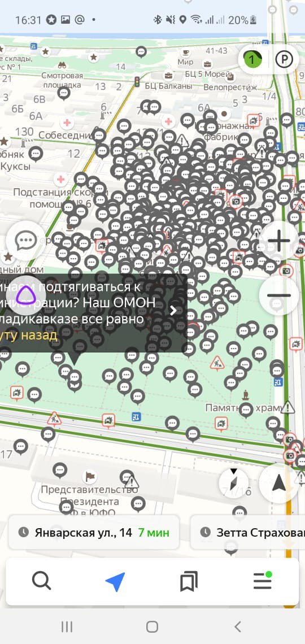This screenshot has height=644, width=305.
Task: Zoom out with the minus button
Action: (278, 295)
